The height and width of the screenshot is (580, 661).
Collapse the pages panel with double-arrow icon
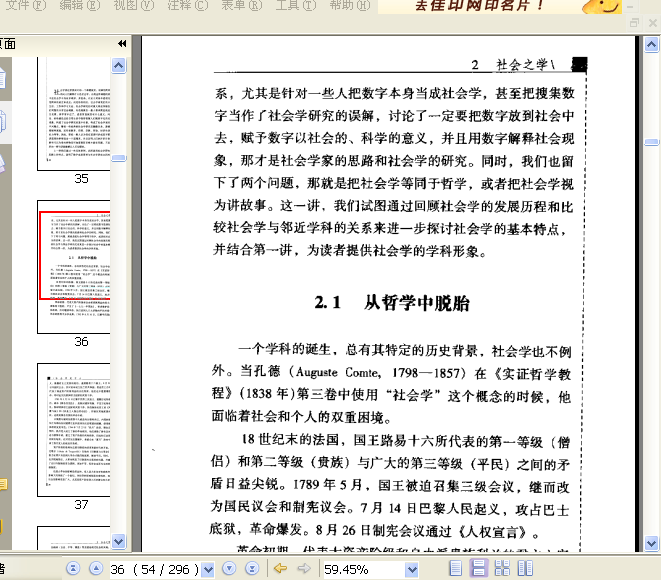pyautogui.click(x=122, y=43)
